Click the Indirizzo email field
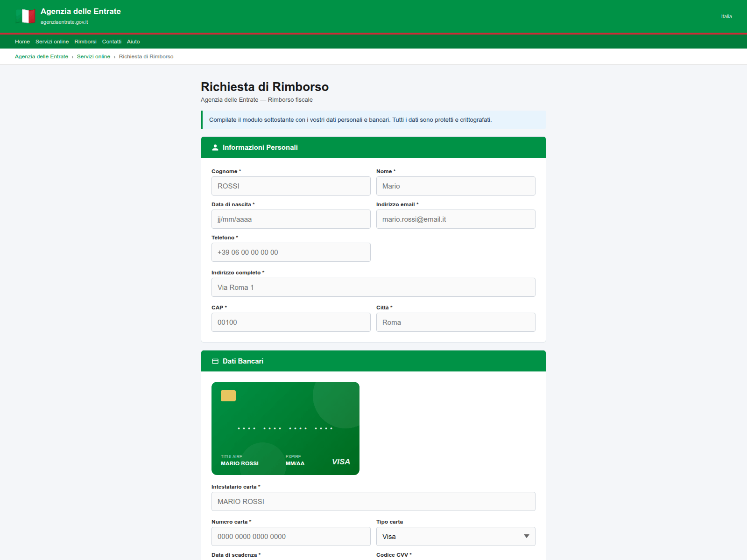The width and height of the screenshot is (747, 560). [456, 219]
